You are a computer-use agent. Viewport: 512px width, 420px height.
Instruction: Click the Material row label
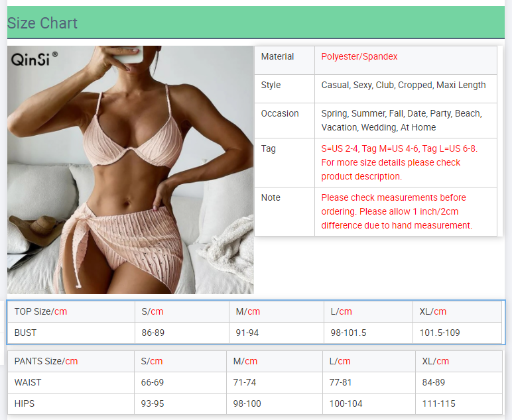277,57
